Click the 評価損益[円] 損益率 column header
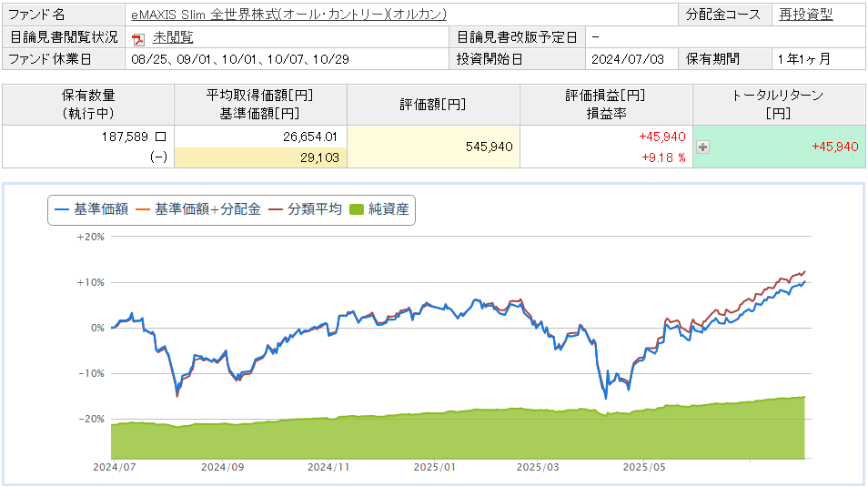Viewport: 868px width, 487px height. pyautogui.click(x=606, y=105)
